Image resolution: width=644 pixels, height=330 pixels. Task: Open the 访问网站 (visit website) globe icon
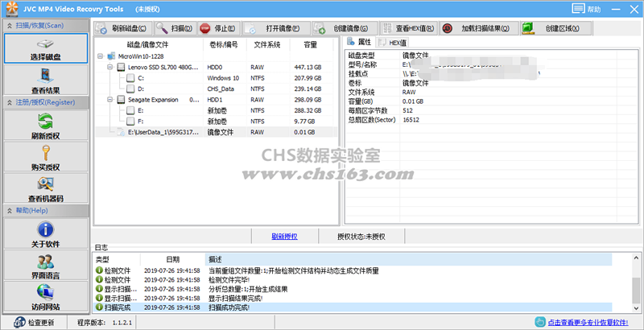46,296
